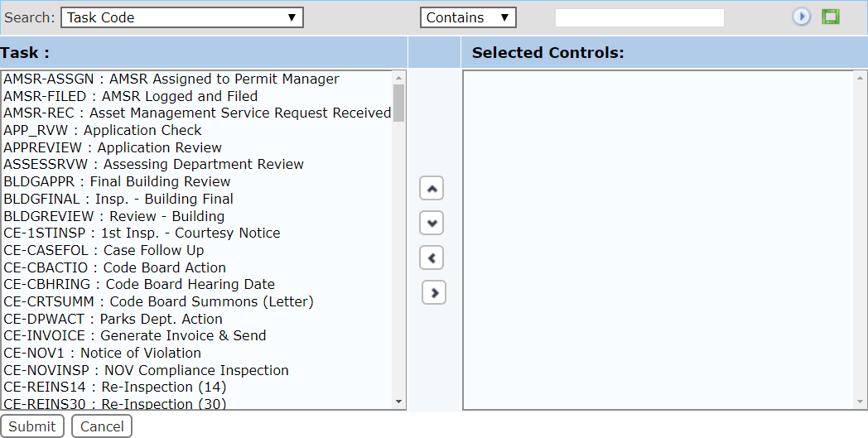Image resolution: width=868 pixels, height=438 pixels.
Task: Click the move down arrow button
Action: [432, 223]
